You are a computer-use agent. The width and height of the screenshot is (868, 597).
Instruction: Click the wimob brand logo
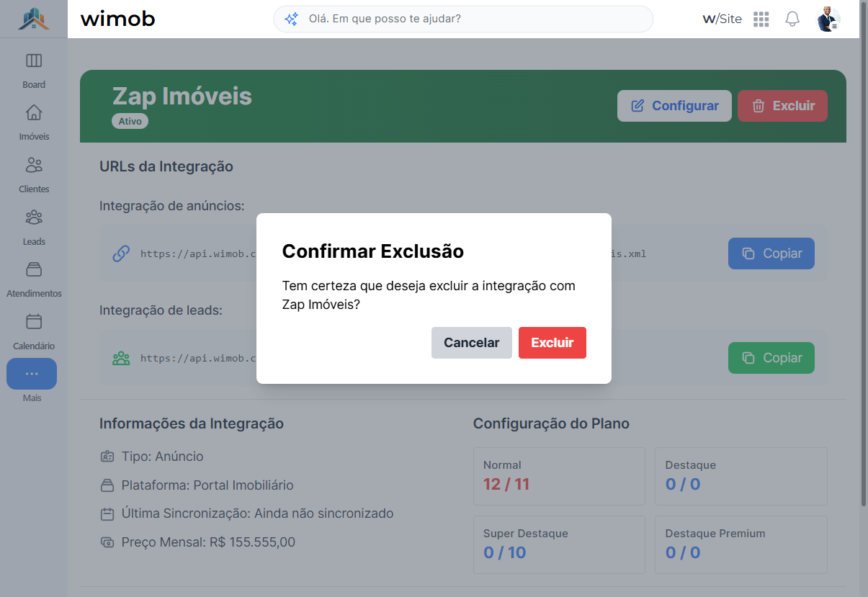tap(117, 19)
